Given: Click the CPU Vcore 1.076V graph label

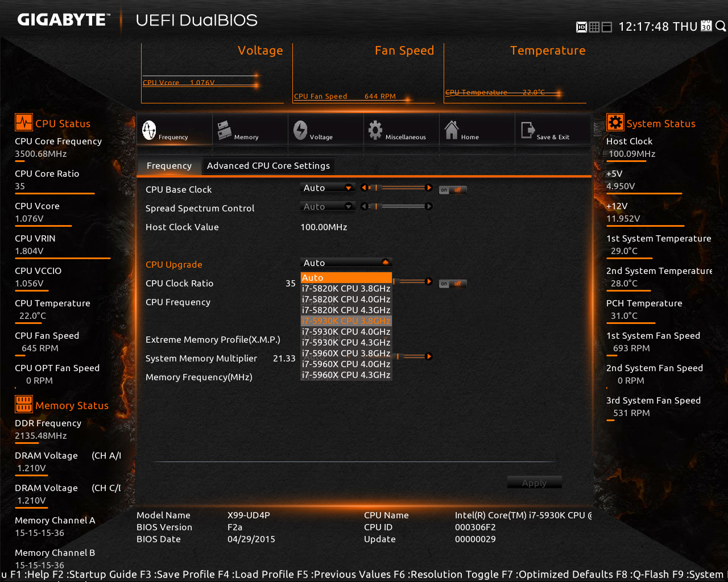Looking at the screenshot, I should pyautogui.click(x=179, y=83).
